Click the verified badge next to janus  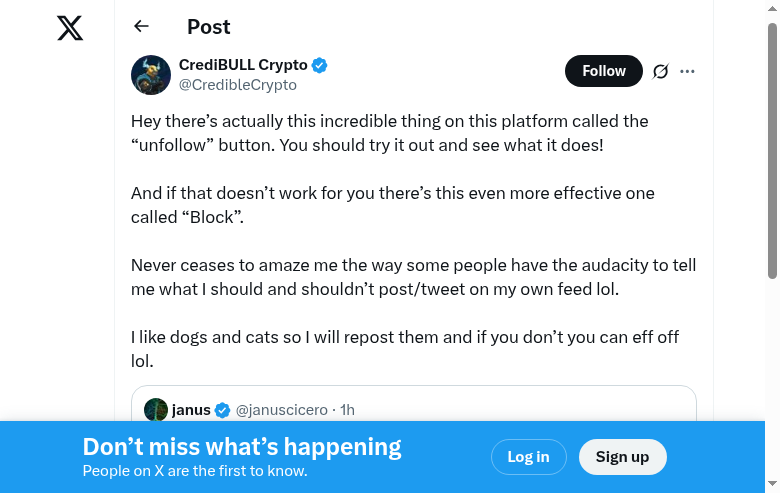(x=223, y=410)
